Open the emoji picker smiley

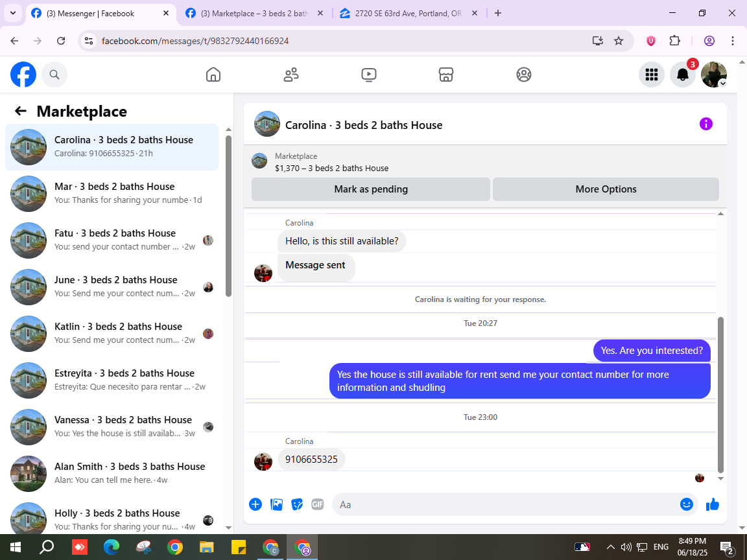point(686,504)
